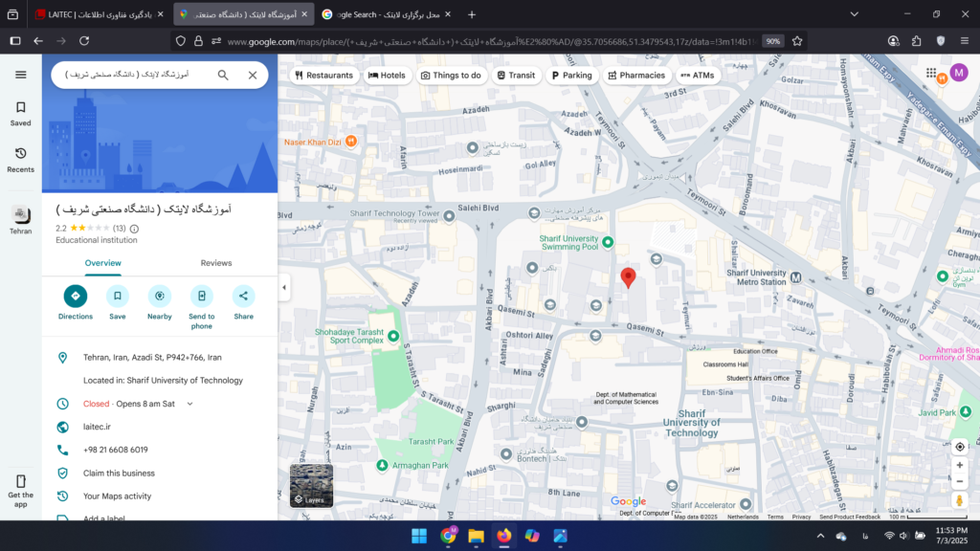The image size is (980, 551).
Task: Open the Google apps grid icon
Action: tap(931, 74)
